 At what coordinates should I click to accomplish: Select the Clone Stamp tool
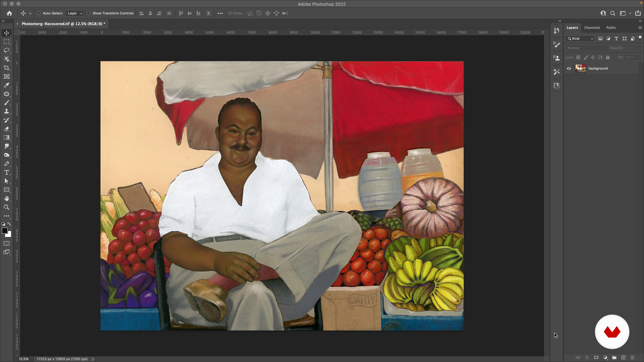tap(7, 111)
